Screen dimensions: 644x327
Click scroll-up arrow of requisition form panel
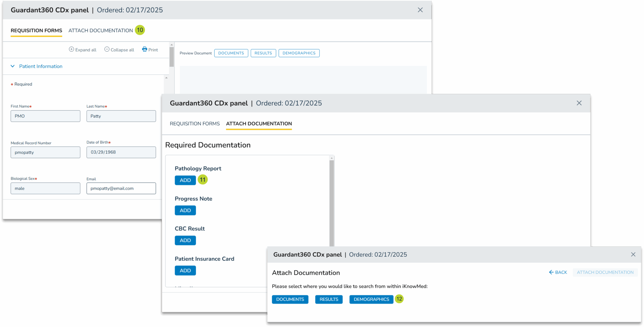point(172,45)
